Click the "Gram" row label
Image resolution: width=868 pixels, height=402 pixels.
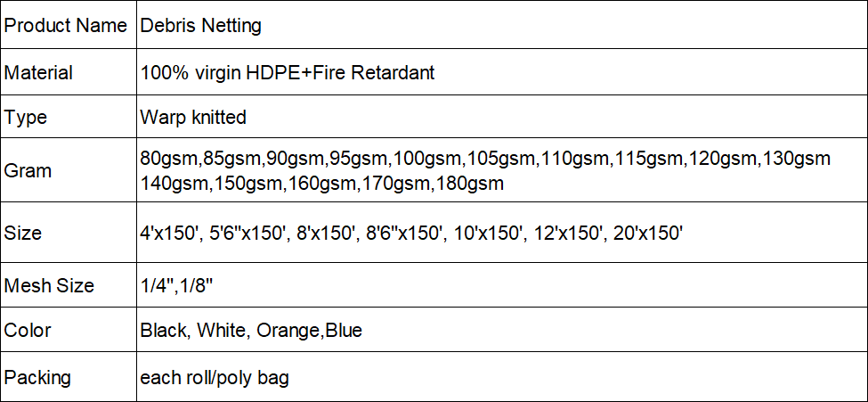click(28, 171)
